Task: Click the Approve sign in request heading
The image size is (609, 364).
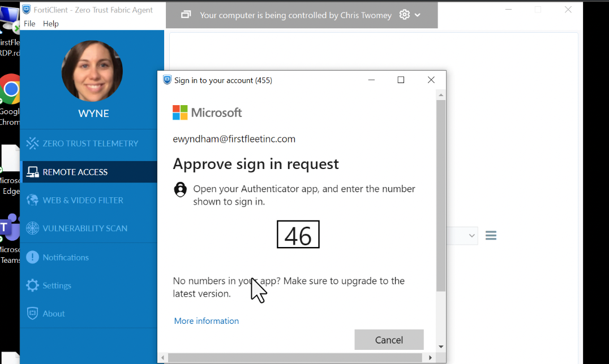Action: (256, 164)
